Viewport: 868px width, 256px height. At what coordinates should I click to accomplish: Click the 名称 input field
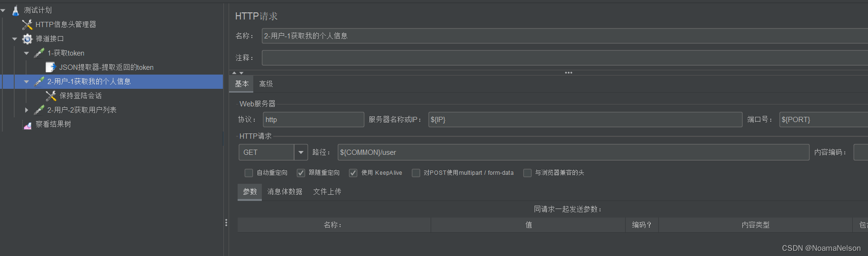click(565, 36)
